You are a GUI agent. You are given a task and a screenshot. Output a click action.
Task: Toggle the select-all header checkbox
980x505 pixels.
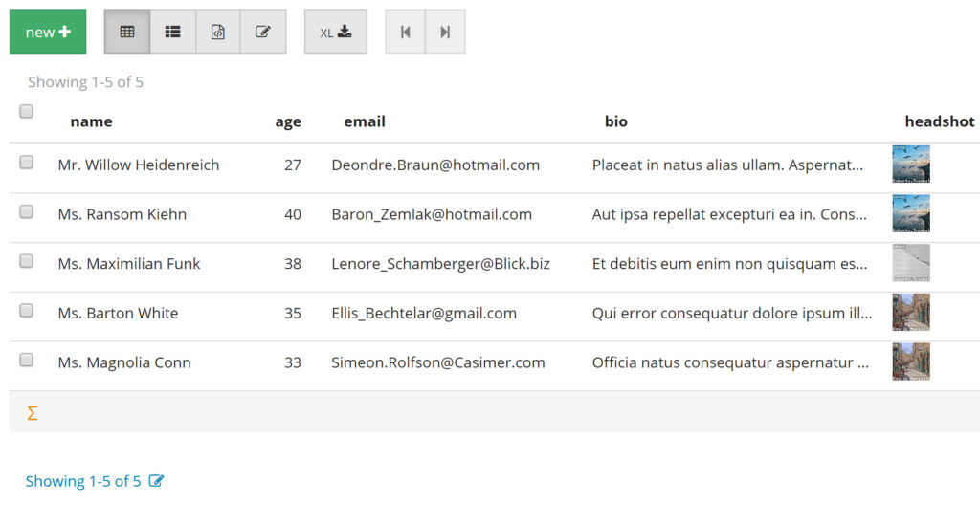coord(27,111)
